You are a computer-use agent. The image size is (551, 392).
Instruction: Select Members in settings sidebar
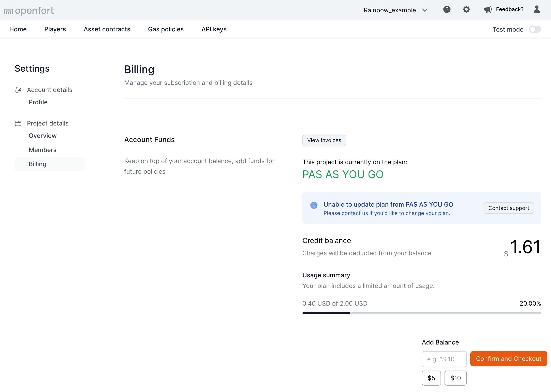tap(42, 150)
